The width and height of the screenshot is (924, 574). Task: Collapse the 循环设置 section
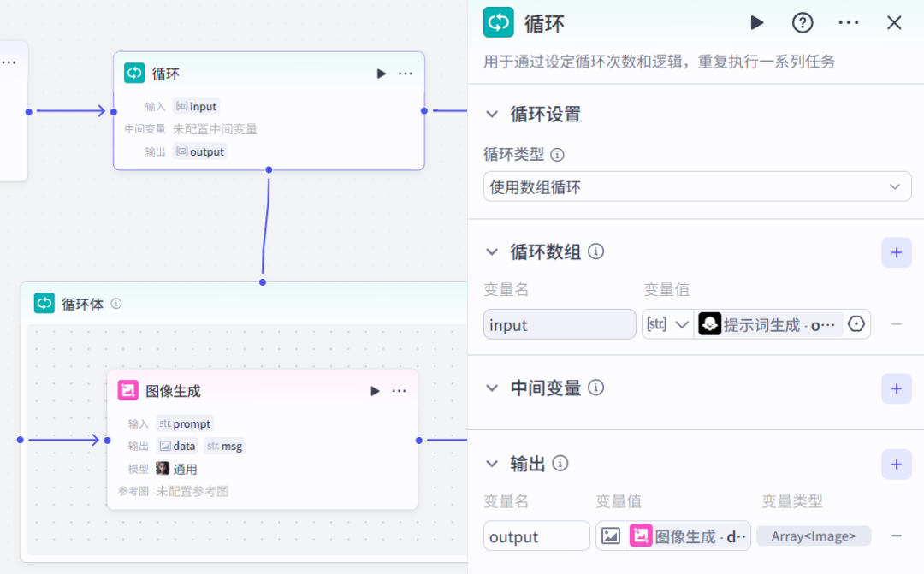tap(492, 114)
